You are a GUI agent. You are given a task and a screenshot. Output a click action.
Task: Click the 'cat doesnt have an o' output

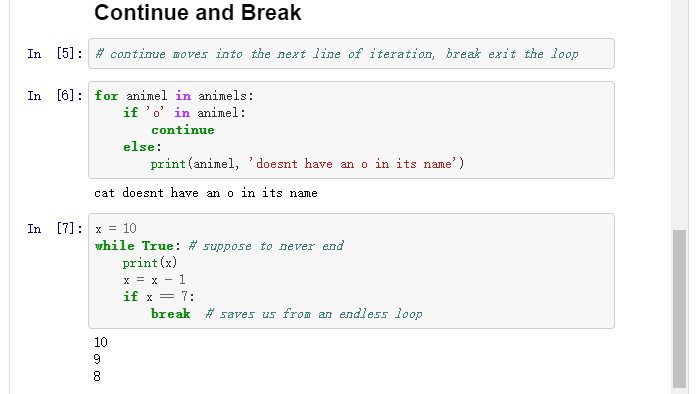pyautogui.click(x=206, y=193)
